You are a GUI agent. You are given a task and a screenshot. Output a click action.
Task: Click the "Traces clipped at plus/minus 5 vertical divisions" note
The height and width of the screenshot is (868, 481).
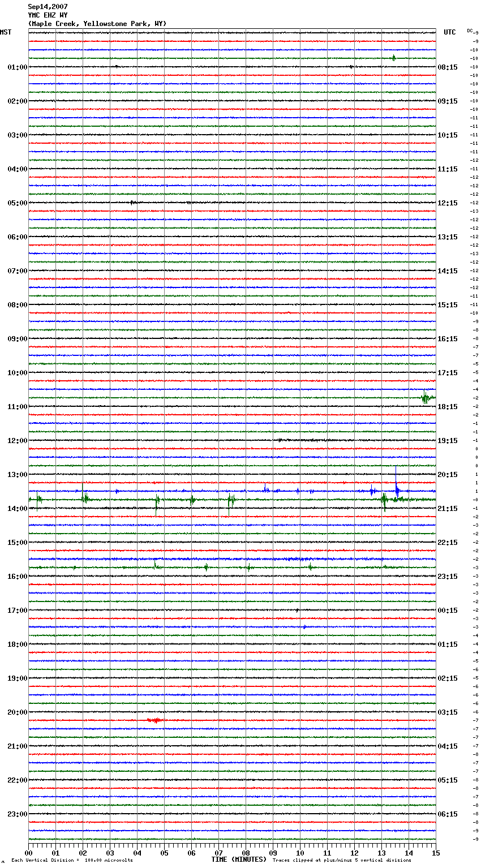tap(342, 860)
